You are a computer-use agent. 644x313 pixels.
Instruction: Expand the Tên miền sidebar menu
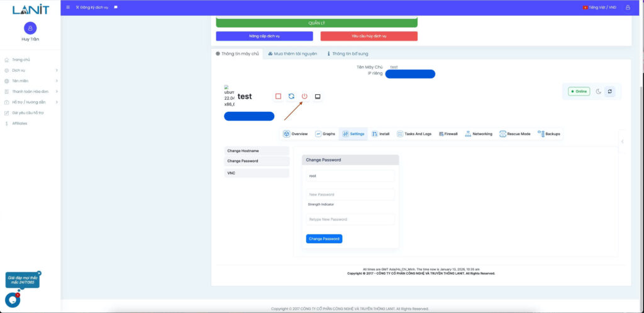30,80
